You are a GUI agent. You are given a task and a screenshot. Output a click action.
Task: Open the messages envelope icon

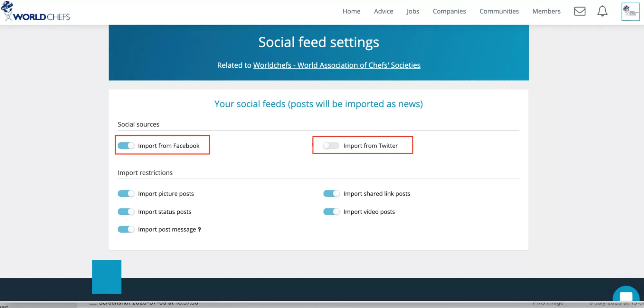(x=580, y=11)
